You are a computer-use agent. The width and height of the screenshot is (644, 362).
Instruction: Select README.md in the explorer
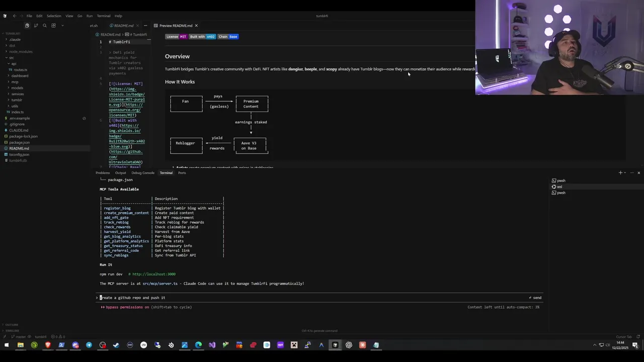(x=19, y=148)
